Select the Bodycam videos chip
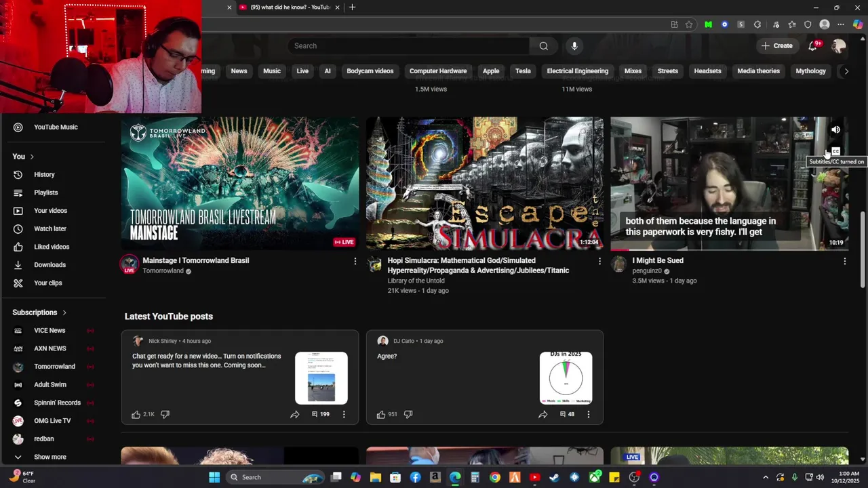The width and height of the screenshot is (868, 488). point(370,71)
